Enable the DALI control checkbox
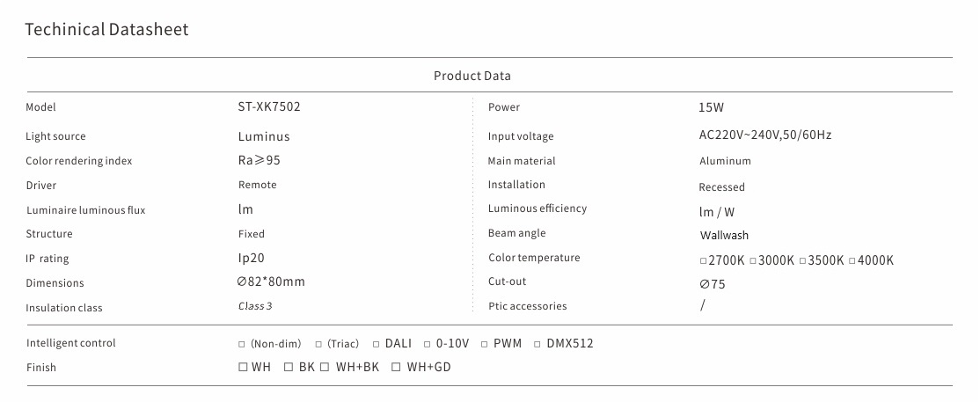The height and width of the screenshot is (402, 980). [377, 344]
